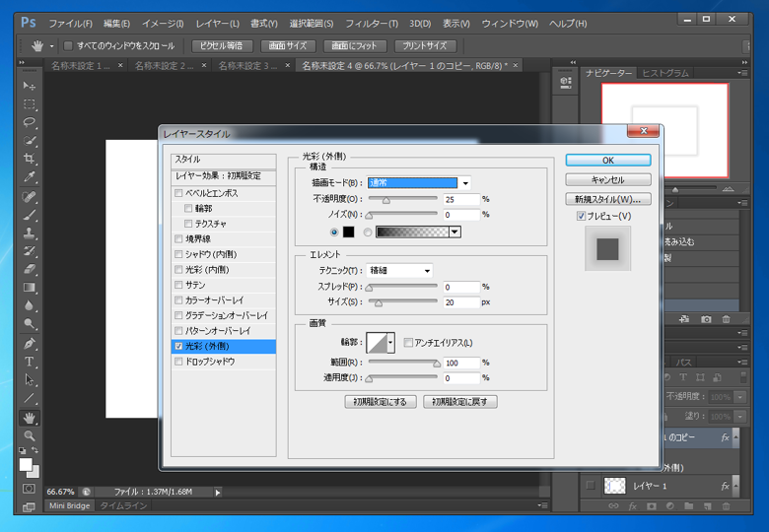Click the キャンセル button

pos(608,179)
